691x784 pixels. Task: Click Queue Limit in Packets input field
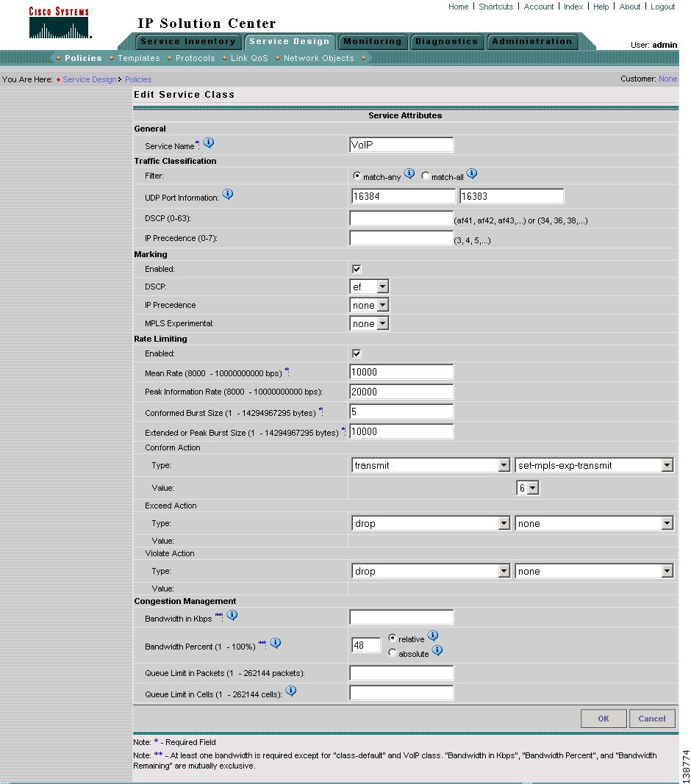(401, 673)
